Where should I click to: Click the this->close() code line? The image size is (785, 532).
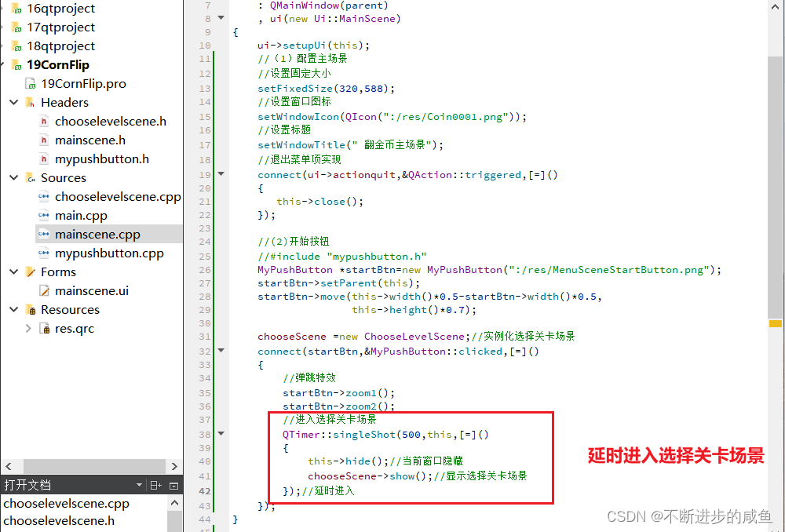coord(320,202)
